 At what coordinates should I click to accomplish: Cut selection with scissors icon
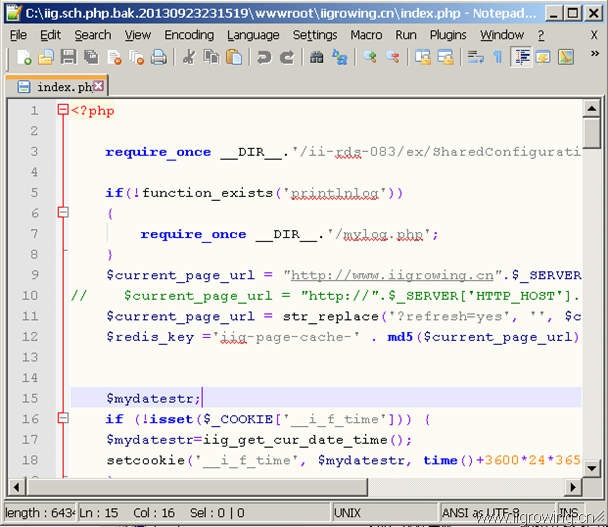pyautogui.click(x=189, y=57)
